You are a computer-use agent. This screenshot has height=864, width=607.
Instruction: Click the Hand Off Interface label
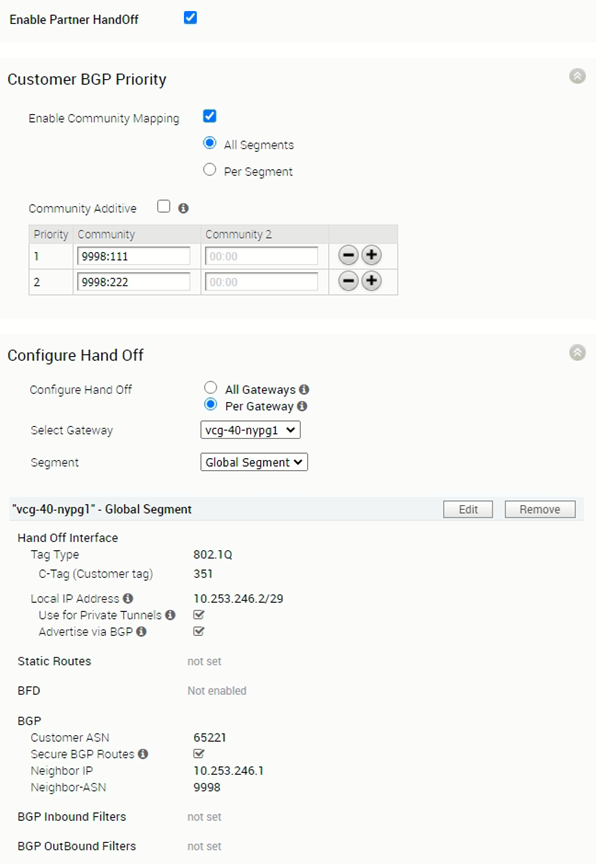point(68,538)
